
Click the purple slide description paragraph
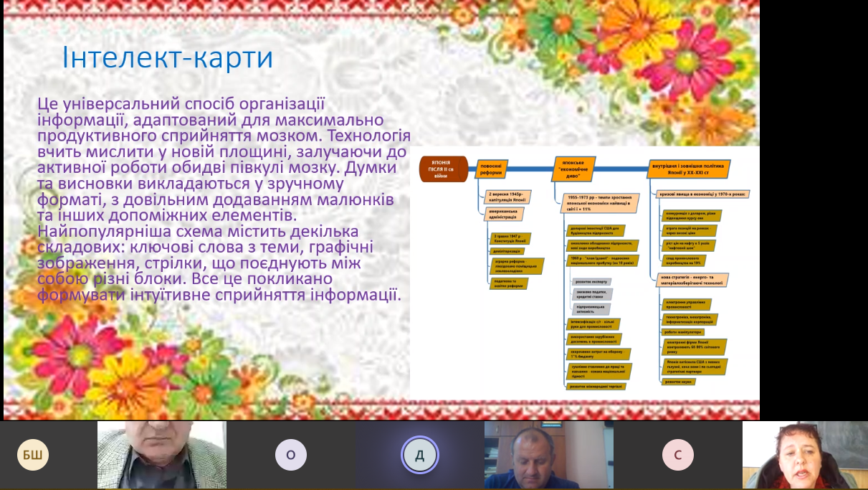[x=222, y=199]
